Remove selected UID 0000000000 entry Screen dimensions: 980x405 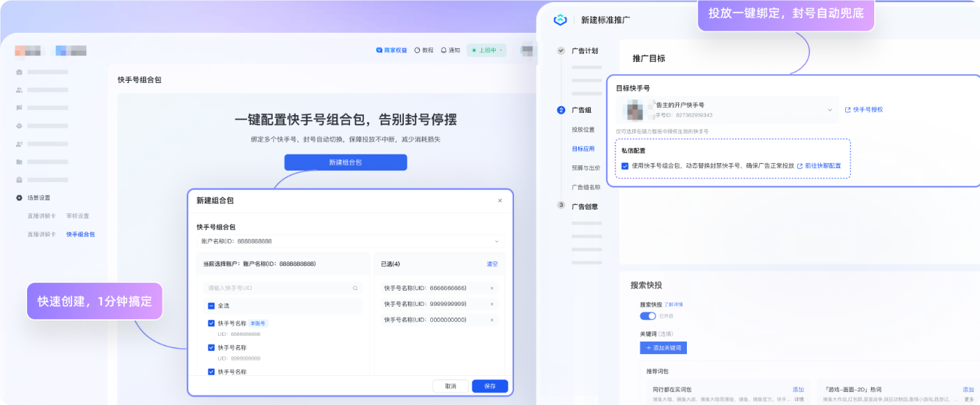[x=491, y=320]
